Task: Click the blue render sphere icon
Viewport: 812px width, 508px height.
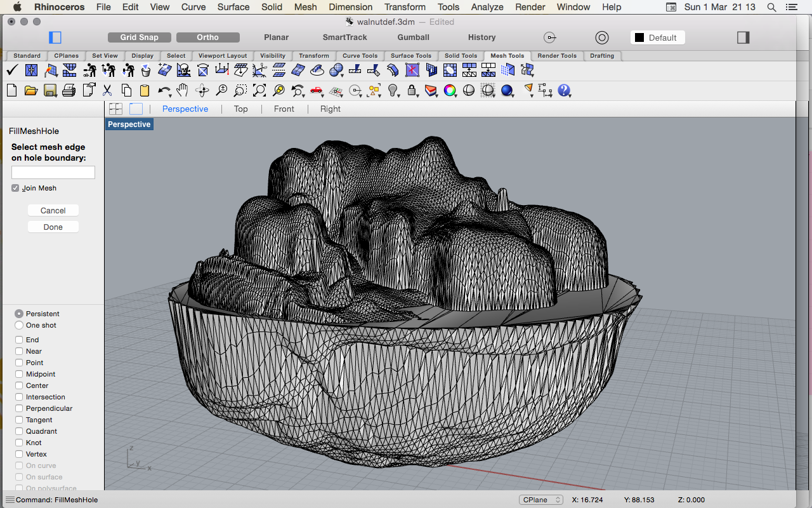Action: [507, 90]
